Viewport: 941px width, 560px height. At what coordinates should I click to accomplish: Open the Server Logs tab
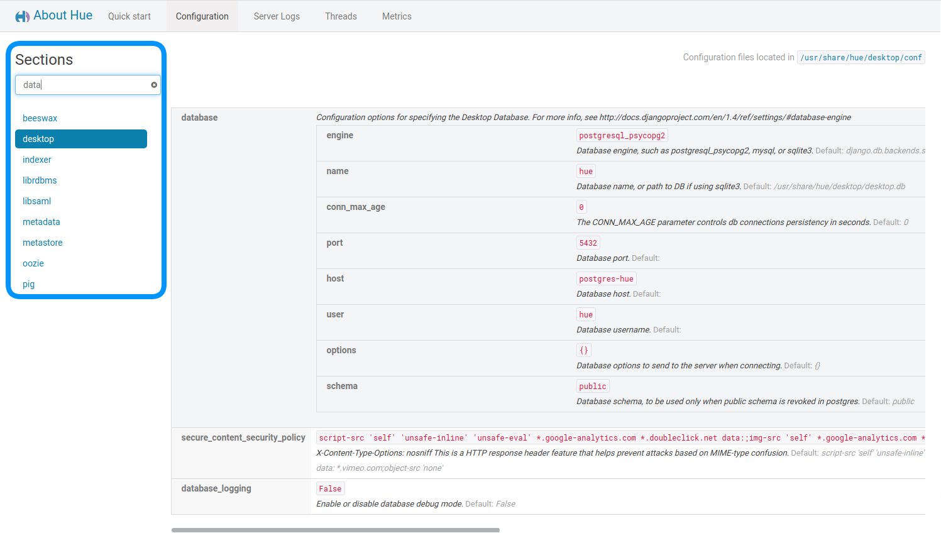tap(277, 16)
